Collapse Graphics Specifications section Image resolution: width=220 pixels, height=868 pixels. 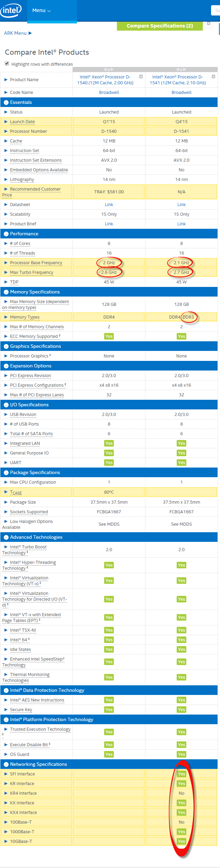(6, 346)
